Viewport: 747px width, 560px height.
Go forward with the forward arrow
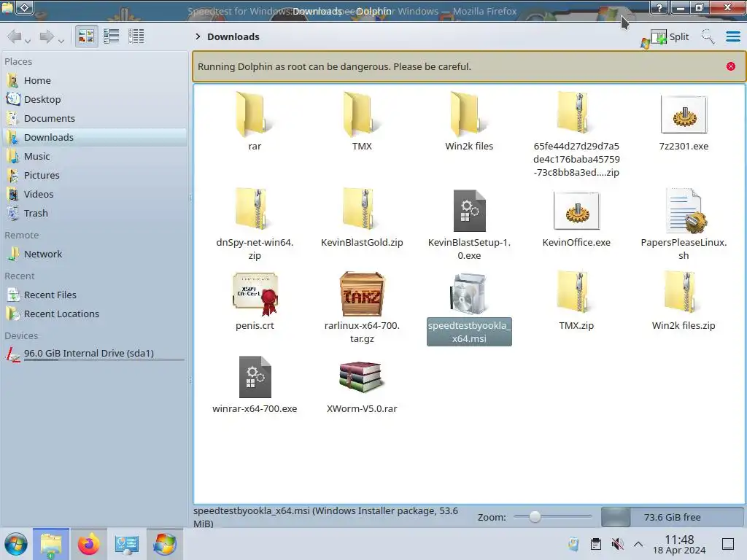coord(47,36)
